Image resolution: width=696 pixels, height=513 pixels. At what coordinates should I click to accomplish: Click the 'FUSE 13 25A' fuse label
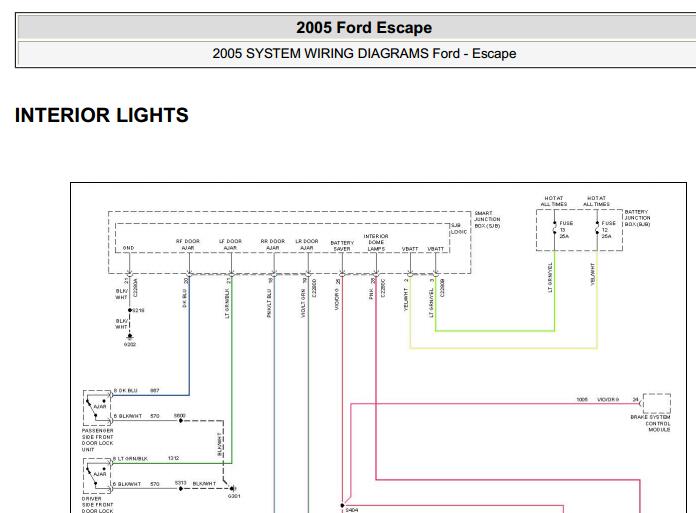566,230
